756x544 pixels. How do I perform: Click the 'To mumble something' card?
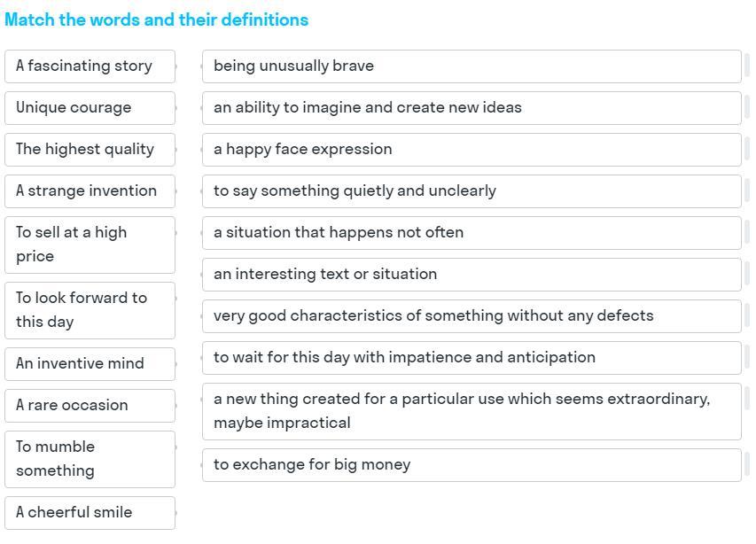pos(90,459)
